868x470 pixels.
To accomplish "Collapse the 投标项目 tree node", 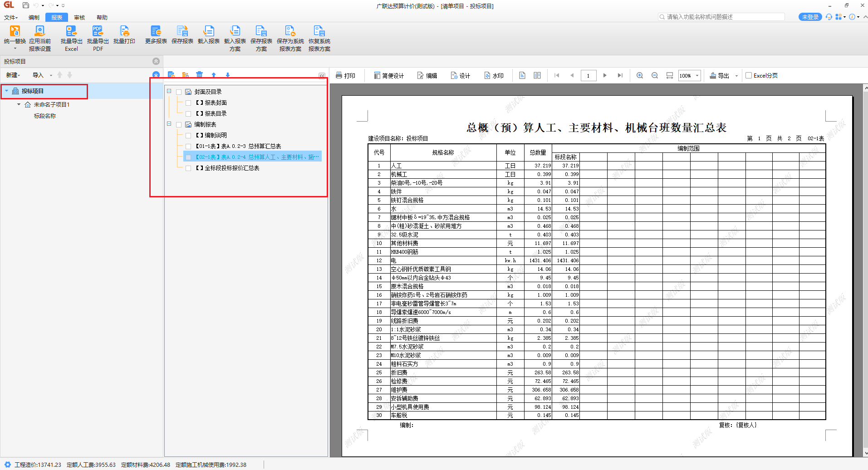I will [6, 91].
